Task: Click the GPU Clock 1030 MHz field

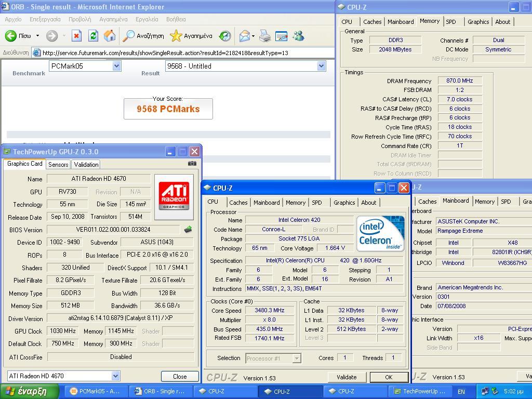Action: [x=63, y=331]
